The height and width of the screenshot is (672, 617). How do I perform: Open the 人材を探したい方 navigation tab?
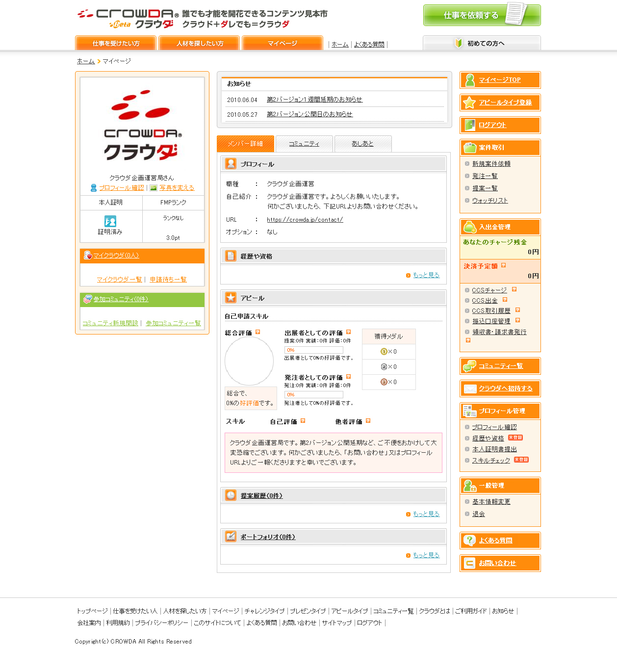click(x=199, y=43)
